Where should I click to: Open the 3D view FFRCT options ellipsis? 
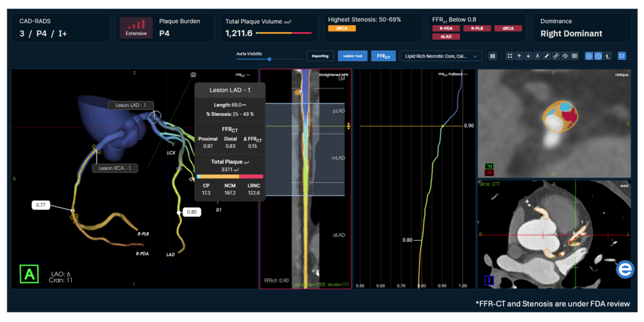248,75
